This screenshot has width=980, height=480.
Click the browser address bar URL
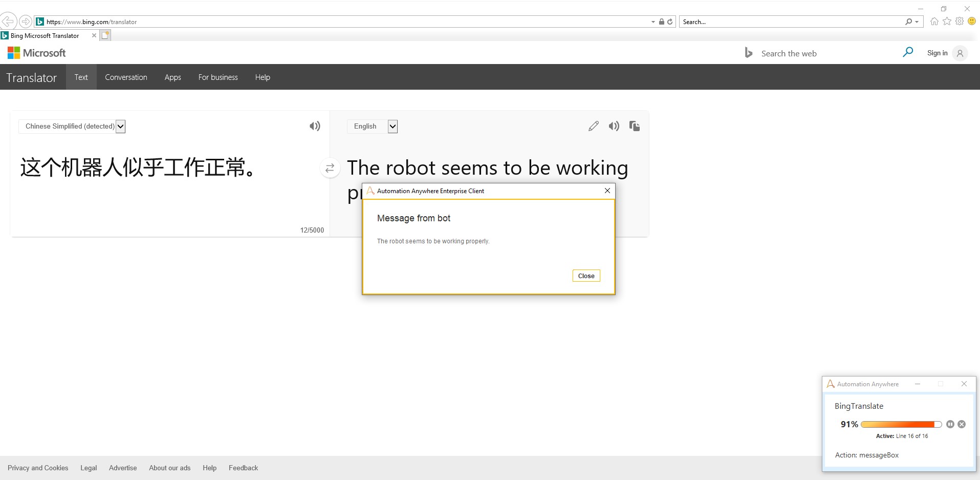(x=92, y=22)
